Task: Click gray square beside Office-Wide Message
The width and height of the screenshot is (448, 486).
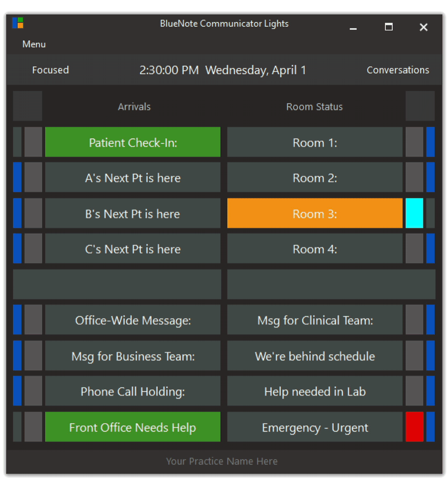Action: [33, 320]
